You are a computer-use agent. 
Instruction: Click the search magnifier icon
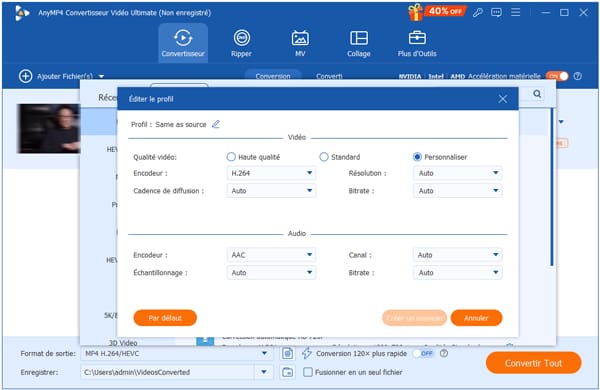point(537,94)
